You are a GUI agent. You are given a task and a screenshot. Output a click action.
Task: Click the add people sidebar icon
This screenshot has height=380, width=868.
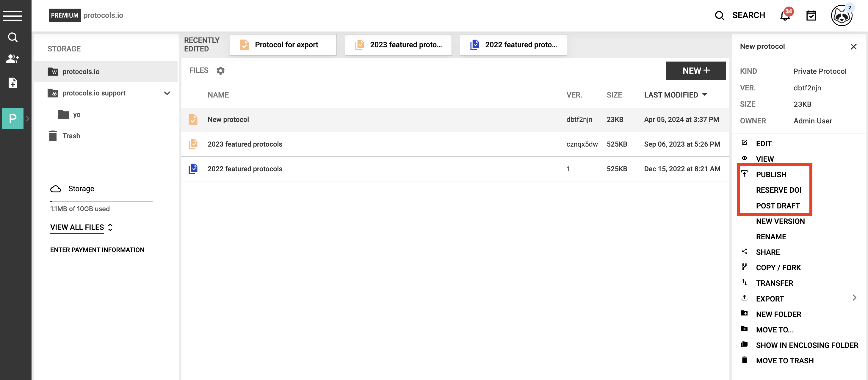point(13,59)
